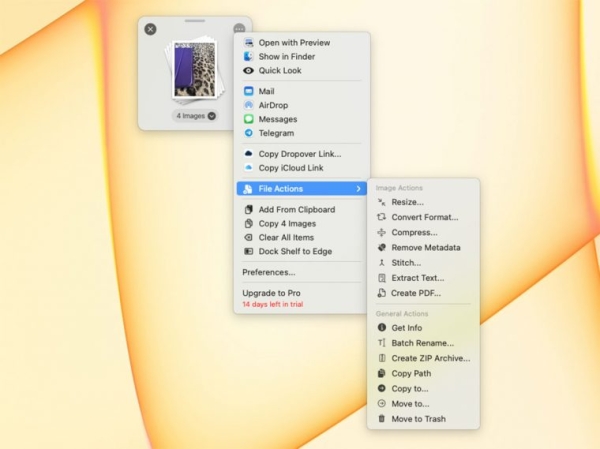Click the Remove Metadata icon

(x=382, y=248)
